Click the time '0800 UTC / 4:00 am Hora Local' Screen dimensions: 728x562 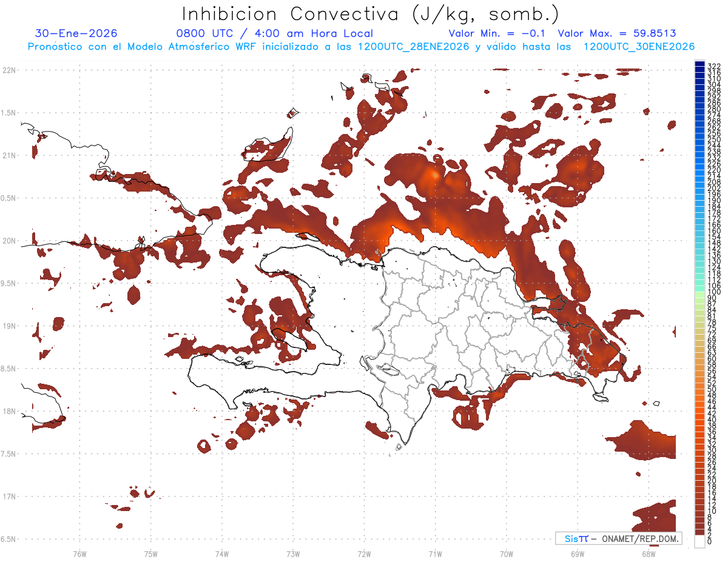tap(275, 33)
